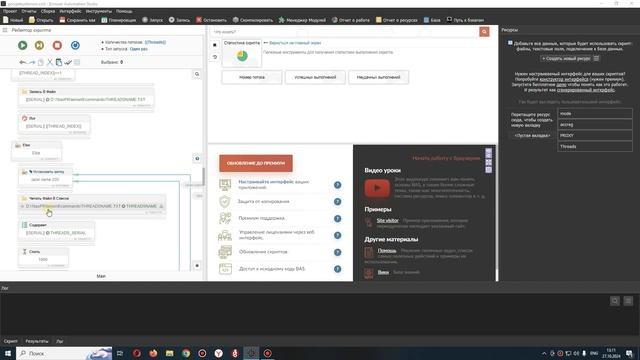This screenshot has height=360, width=640.
Task: Click the Отчет о ресурсах toolbar button
Action: pyautogui.click(x=397, y=20)
